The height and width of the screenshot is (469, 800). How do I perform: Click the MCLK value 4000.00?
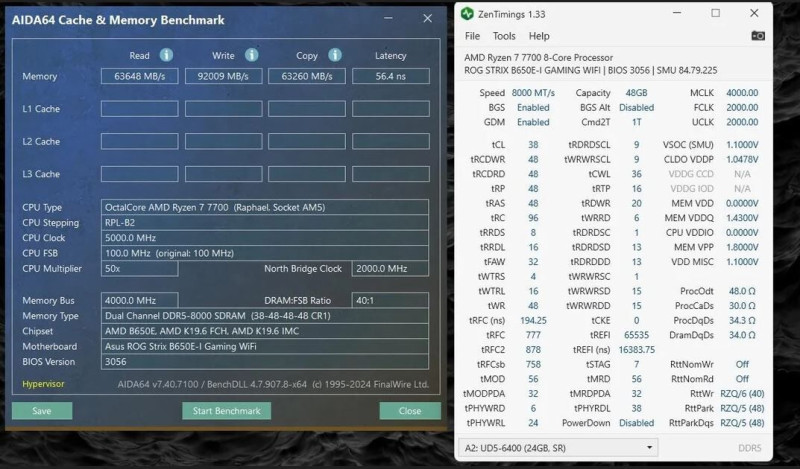click(x=742, y=93)
